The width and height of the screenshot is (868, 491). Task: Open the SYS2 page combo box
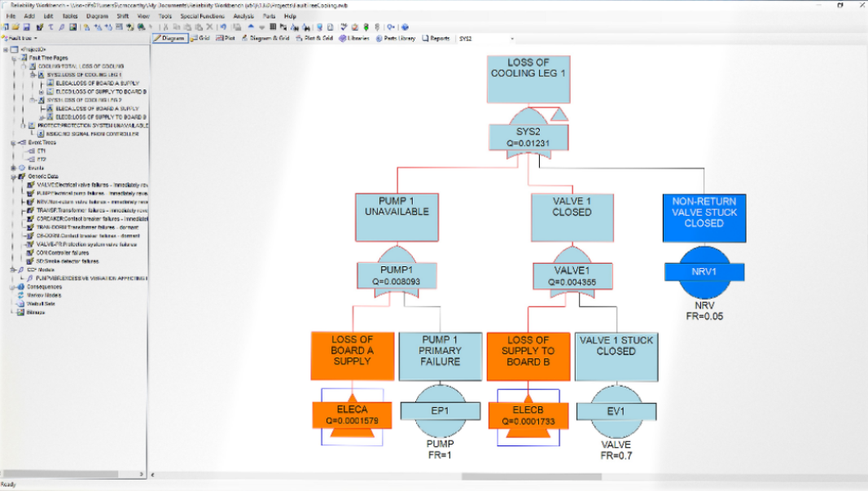486,38
